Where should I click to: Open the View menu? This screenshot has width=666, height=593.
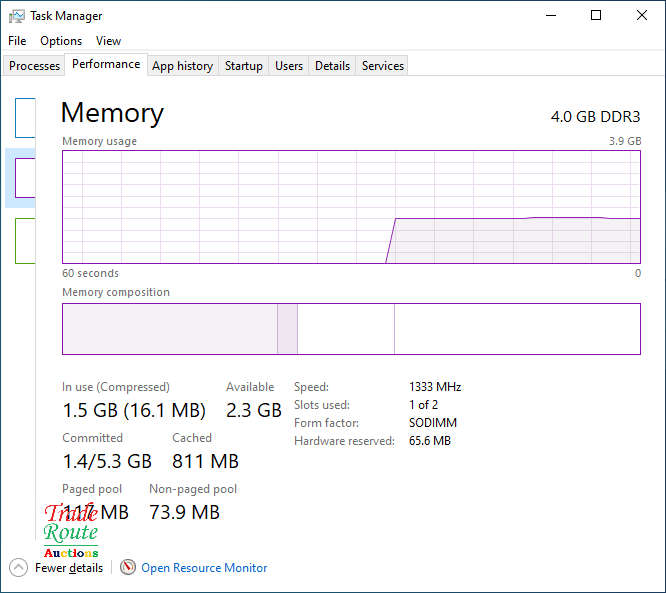click(108, 41)
